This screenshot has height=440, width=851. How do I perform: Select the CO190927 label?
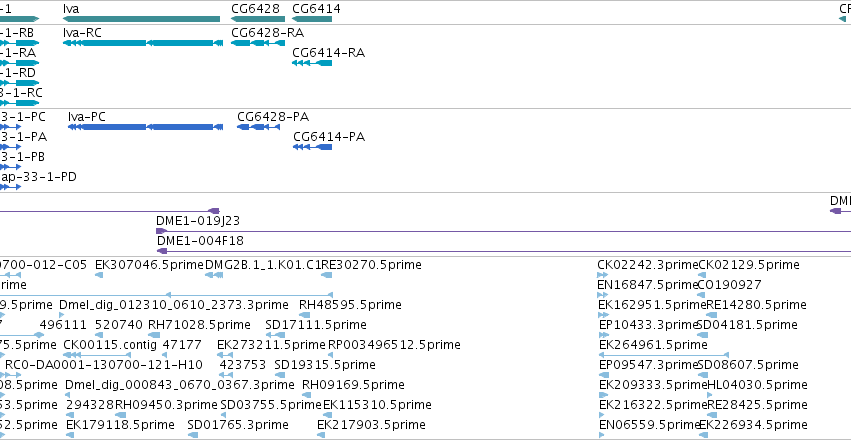729,285
